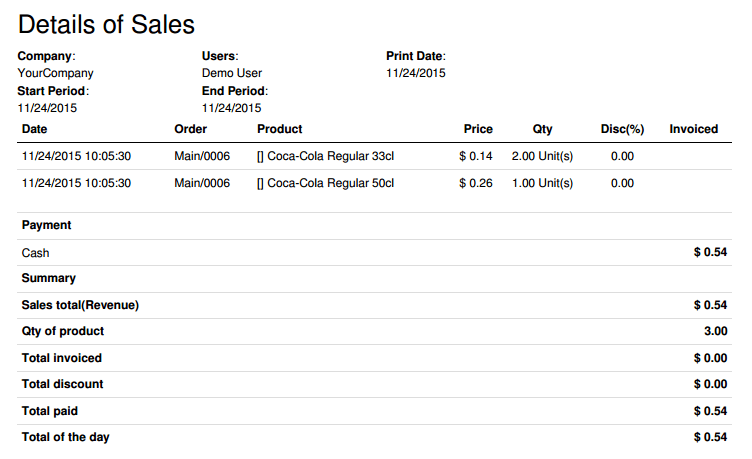Click the Product column header
The image size is (752, 459).
coord(280,129)
